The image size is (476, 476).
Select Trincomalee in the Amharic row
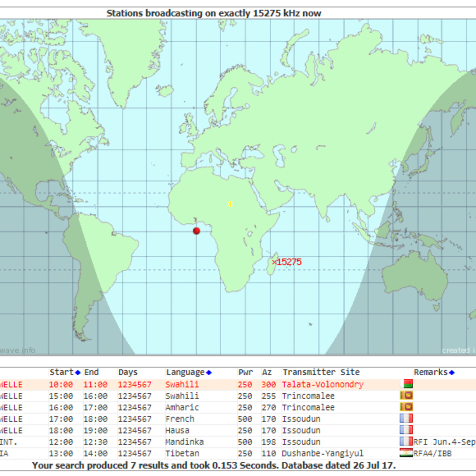308,407
